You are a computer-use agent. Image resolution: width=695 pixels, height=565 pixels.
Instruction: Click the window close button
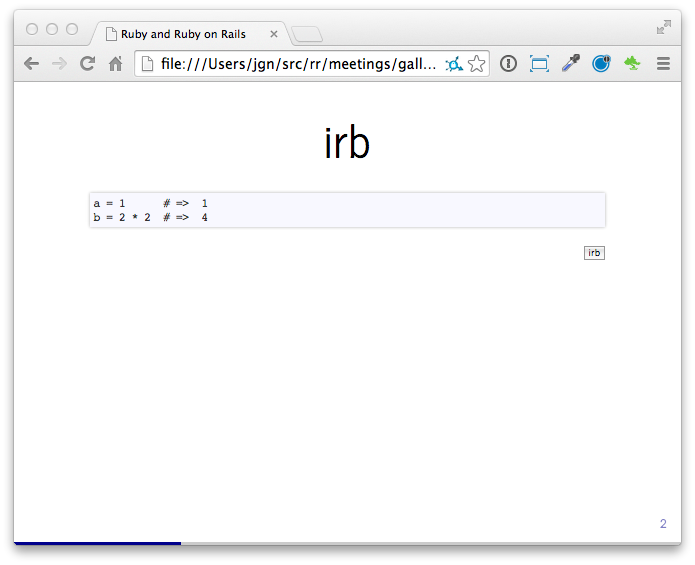32,29
